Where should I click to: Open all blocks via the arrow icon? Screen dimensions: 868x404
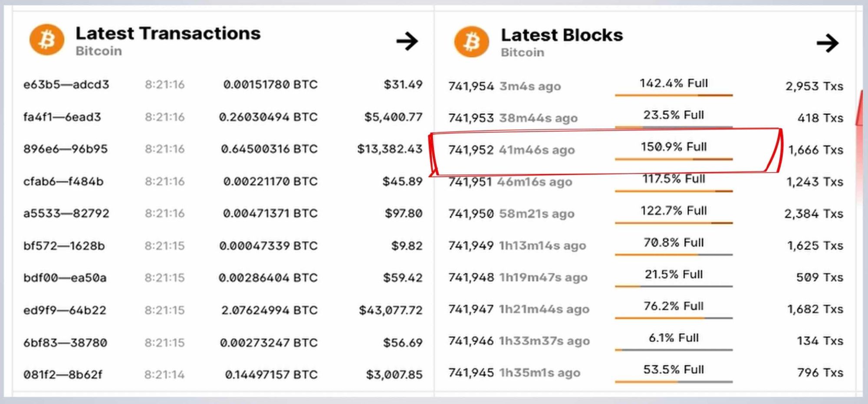coord(827,43)
